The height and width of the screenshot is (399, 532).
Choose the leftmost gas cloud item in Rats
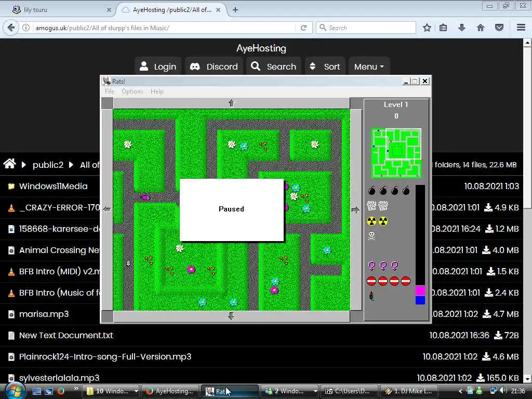click(x=371, y=205)
